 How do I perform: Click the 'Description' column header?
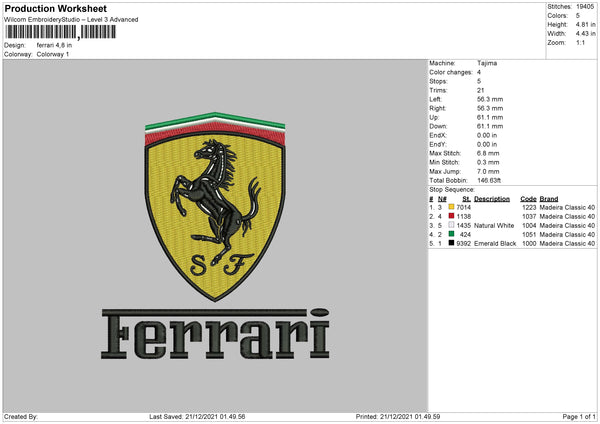point(492,199)
